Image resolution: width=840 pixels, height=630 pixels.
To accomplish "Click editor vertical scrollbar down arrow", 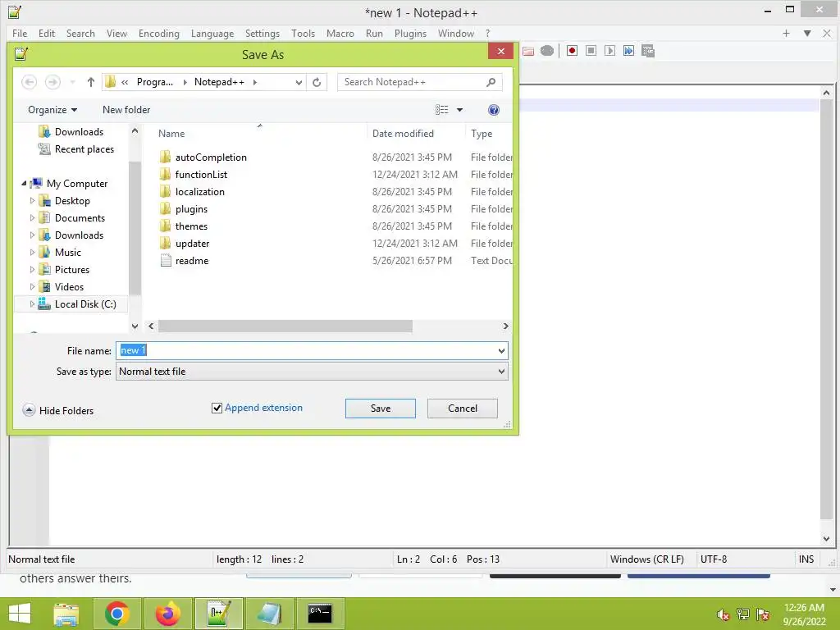I will (x=826, y=539).
